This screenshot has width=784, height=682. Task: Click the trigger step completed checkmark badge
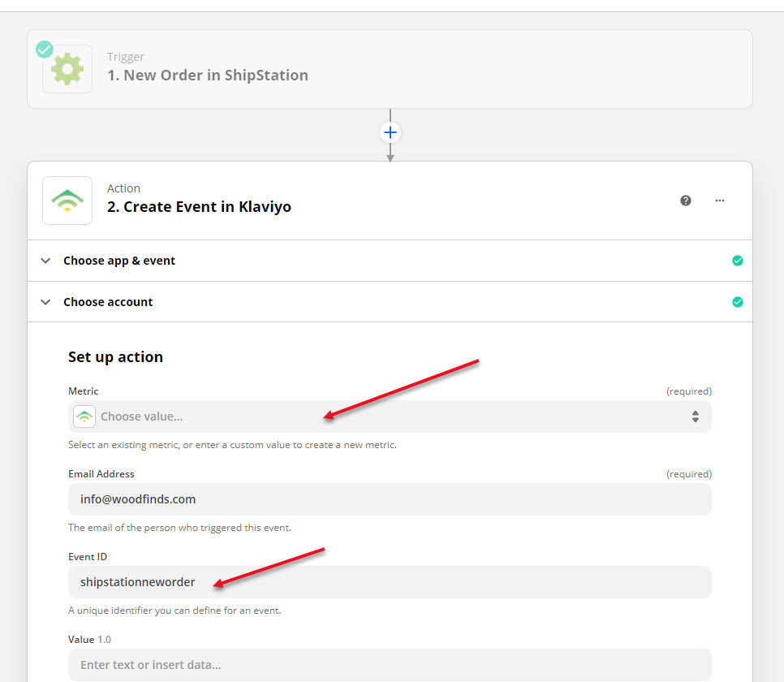[x=45, y=50]
